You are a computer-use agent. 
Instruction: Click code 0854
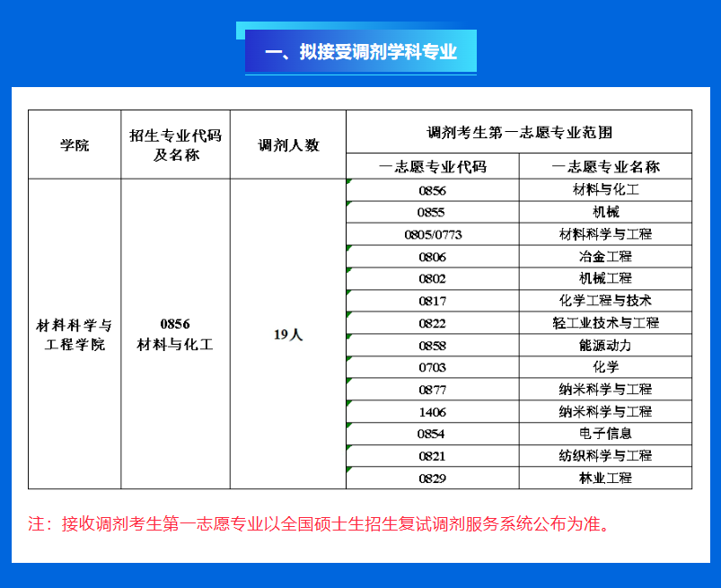coord(433,434)
